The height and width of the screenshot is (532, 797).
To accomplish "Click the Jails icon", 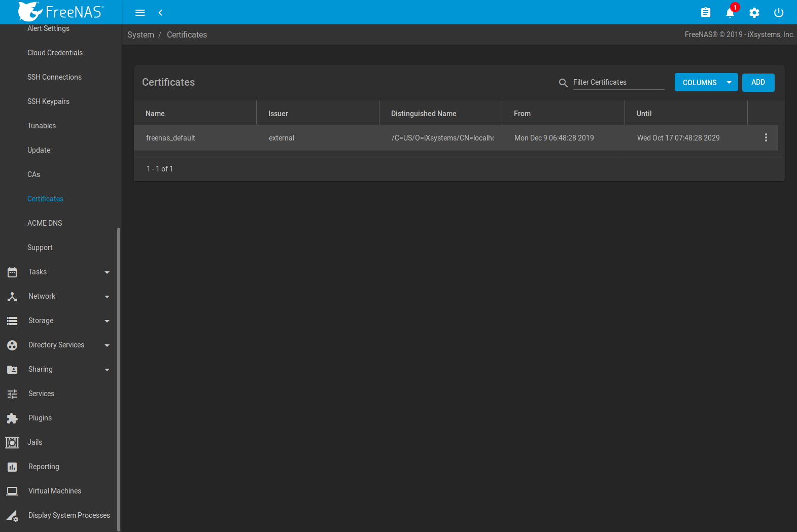I will tap(12, 443).
